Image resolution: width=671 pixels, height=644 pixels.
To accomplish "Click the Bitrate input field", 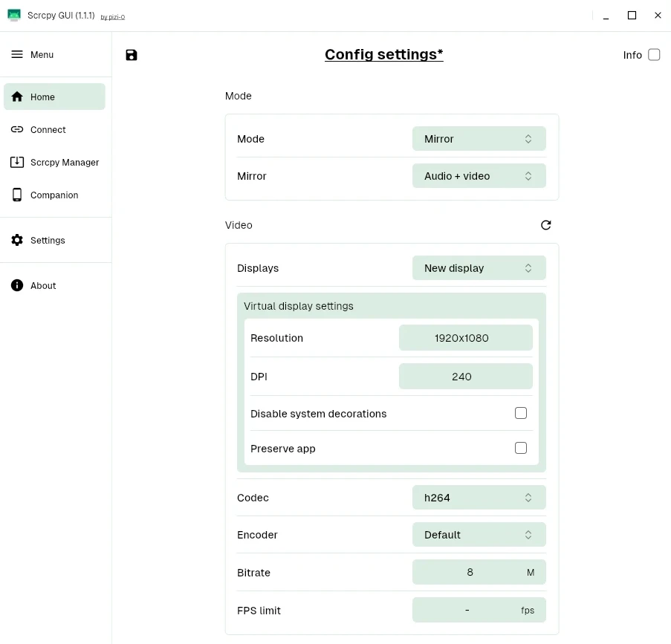I will click(470, 573).
